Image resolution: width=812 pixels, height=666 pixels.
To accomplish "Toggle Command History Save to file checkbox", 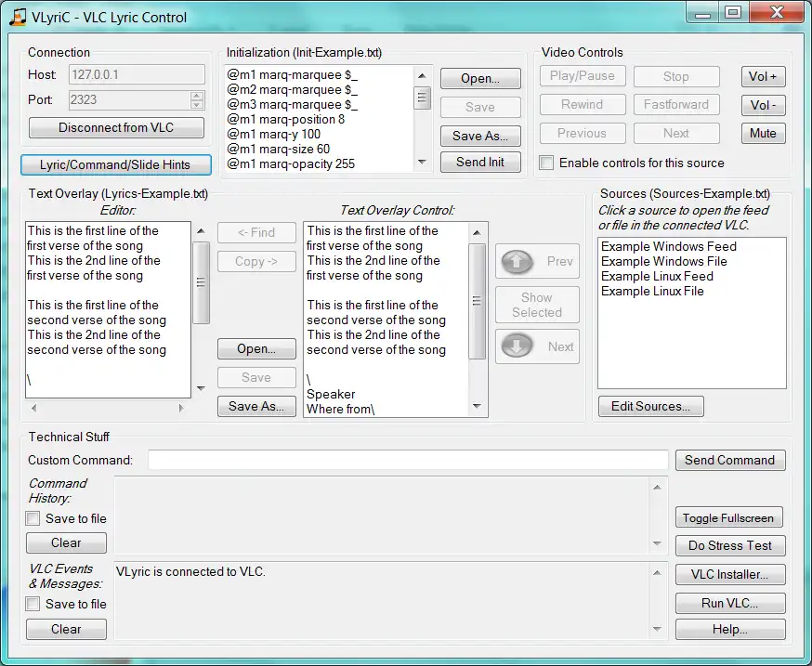I will [x=33, y=518].
